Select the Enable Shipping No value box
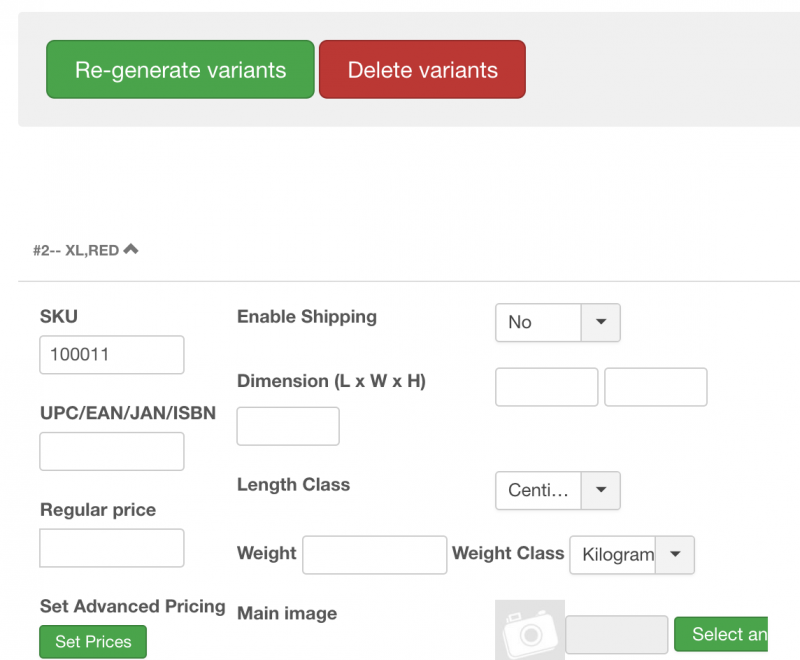Screen dimensions: 800x660 pos(538,322)
